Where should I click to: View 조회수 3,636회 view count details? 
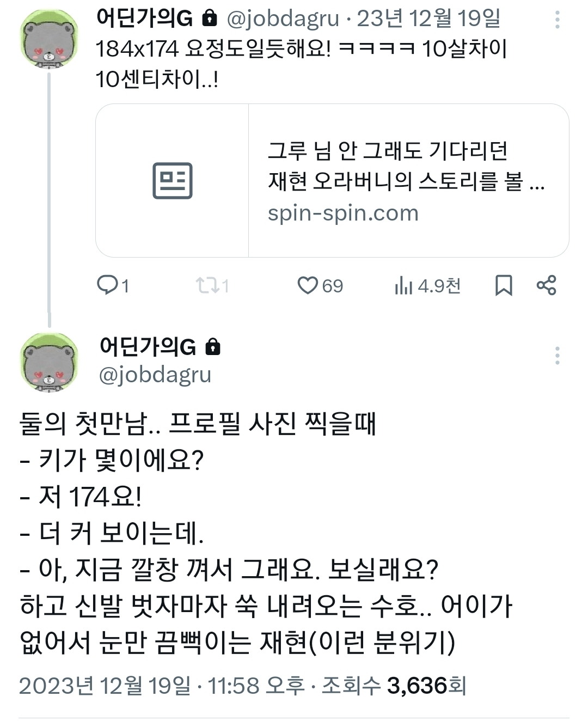coord(394,686)
